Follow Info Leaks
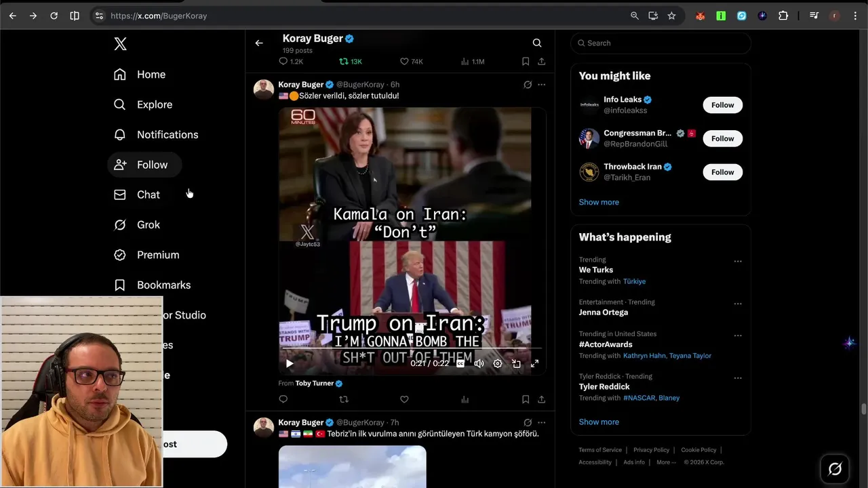868x488 pixels. pos(722,105)
